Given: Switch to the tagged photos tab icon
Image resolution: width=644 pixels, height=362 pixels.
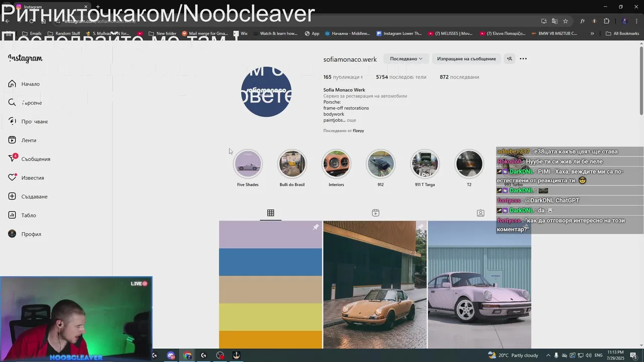Looking at the screenshot, I should (x=480, y=213).
